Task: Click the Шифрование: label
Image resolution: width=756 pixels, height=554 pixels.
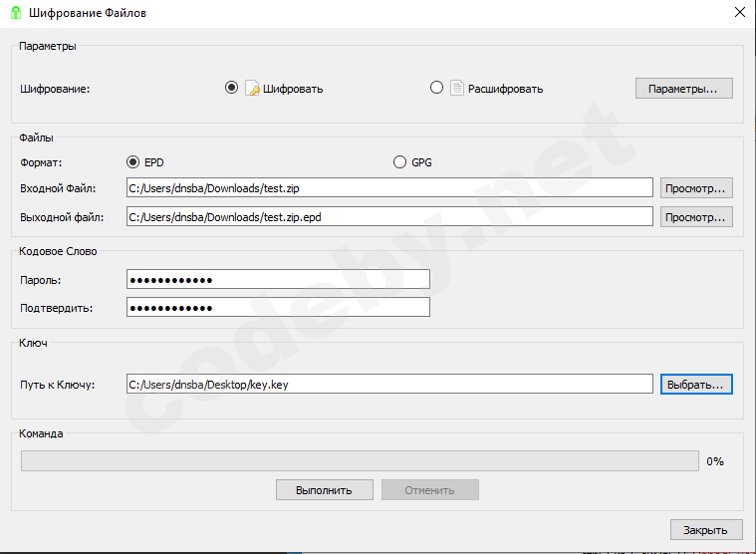Action: pyautogui.click(x=55, y=89)
